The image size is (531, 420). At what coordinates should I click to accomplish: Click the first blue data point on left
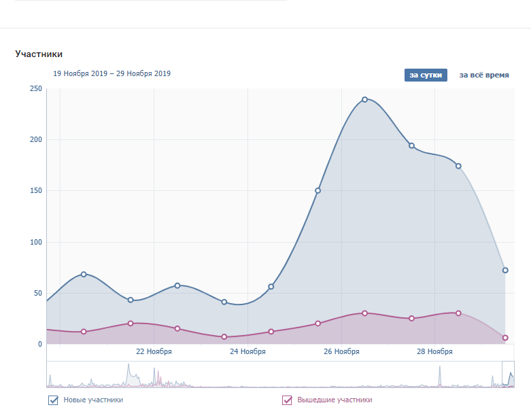coord(84,274)
